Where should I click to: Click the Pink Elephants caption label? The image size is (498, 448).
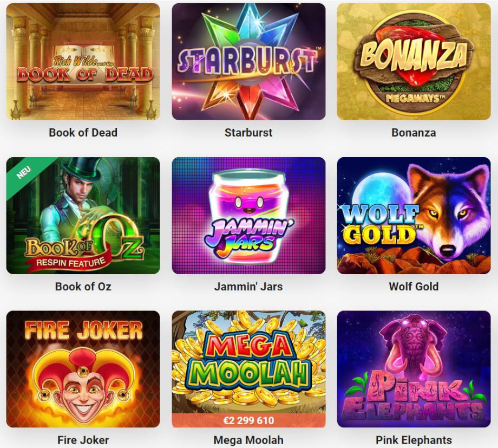(414, 440)
